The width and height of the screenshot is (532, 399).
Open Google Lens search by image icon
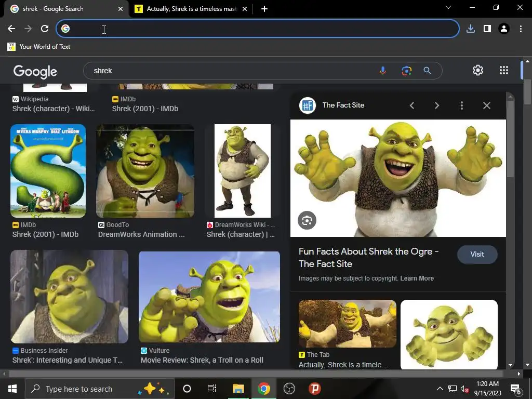pos(406,71)
